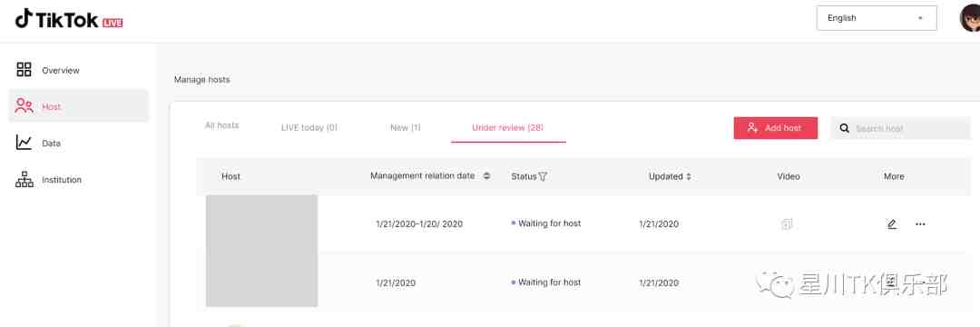Open the Institution hierarchy icon
The image size is (980, 327).
(24, 180)
